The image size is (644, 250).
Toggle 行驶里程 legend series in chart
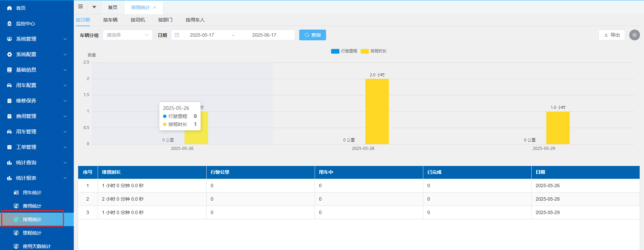click(344, 51)
